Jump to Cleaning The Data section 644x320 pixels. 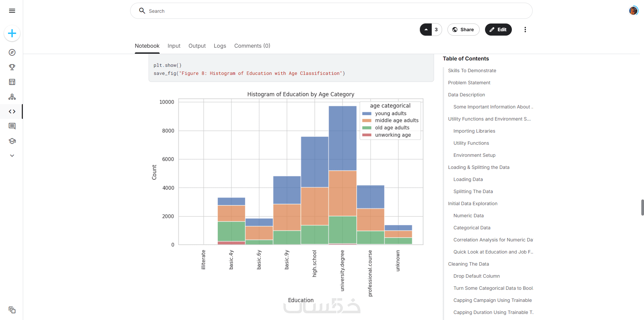pos(468,264)
